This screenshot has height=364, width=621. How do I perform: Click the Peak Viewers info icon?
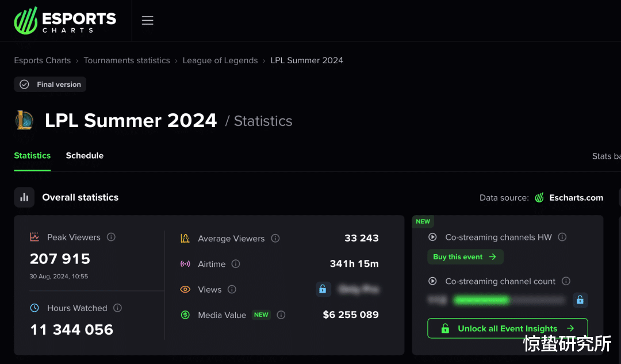tap(112, 237)
